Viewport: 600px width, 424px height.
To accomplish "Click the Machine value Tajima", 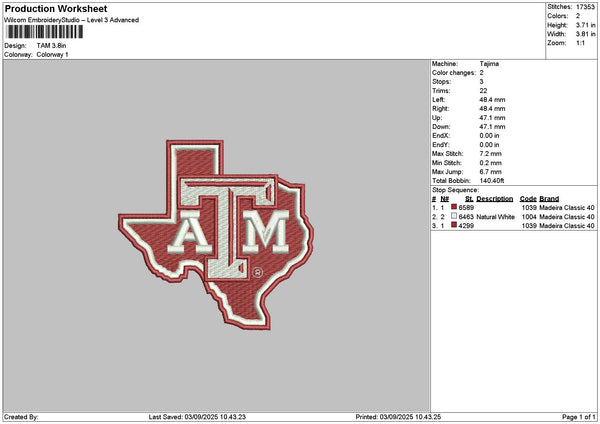I will 489,64.
